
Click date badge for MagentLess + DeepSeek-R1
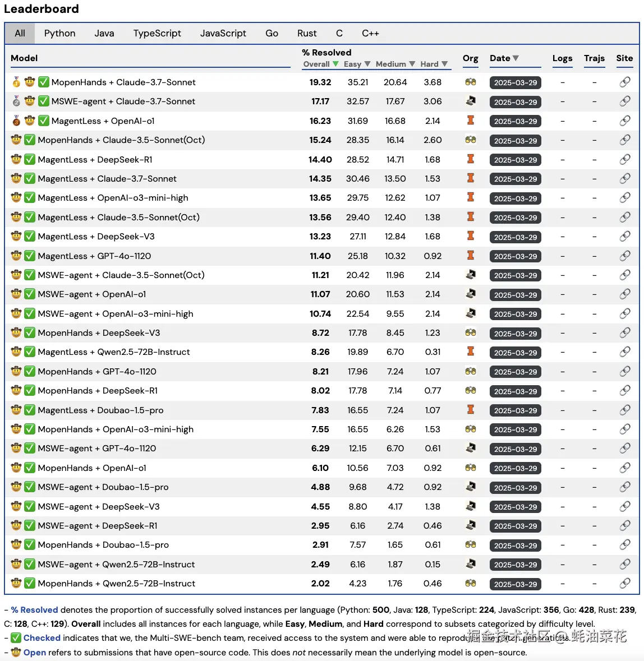coord(516,160)
